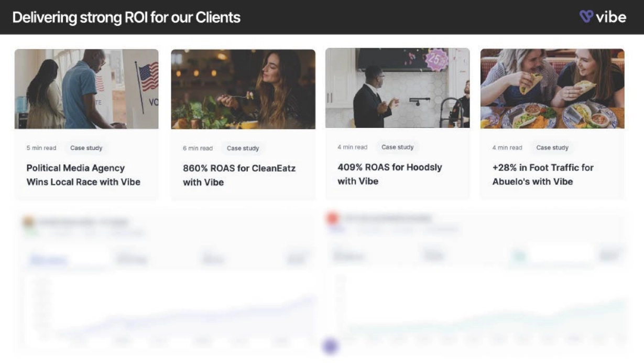
Task: Open 'Political Media Agency Wins Local Race' article
Action: point(83,175)
